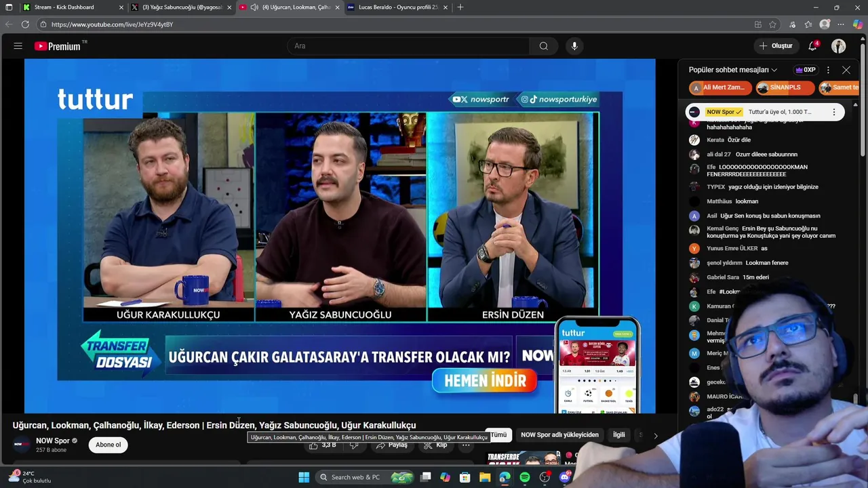This screenshot has width=868, height=488.
Task: Click the Oluştur create button
Action: 776,46
